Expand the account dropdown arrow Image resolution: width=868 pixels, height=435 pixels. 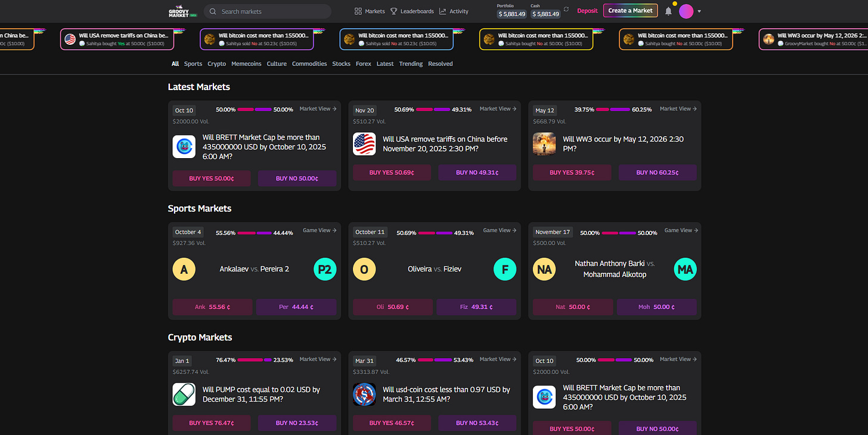click(699, 11)
